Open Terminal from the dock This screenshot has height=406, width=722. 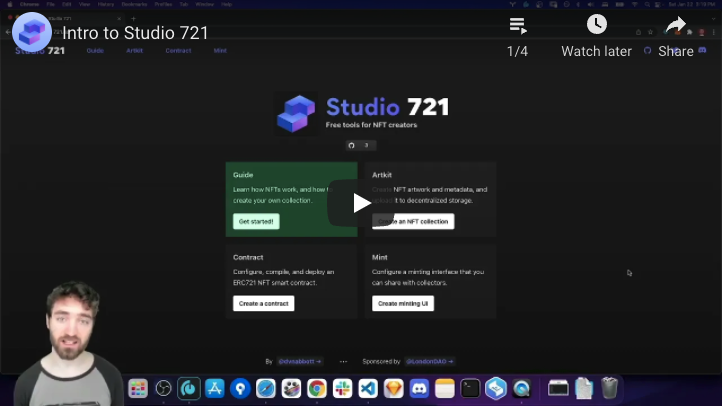(x=470, y=389)
